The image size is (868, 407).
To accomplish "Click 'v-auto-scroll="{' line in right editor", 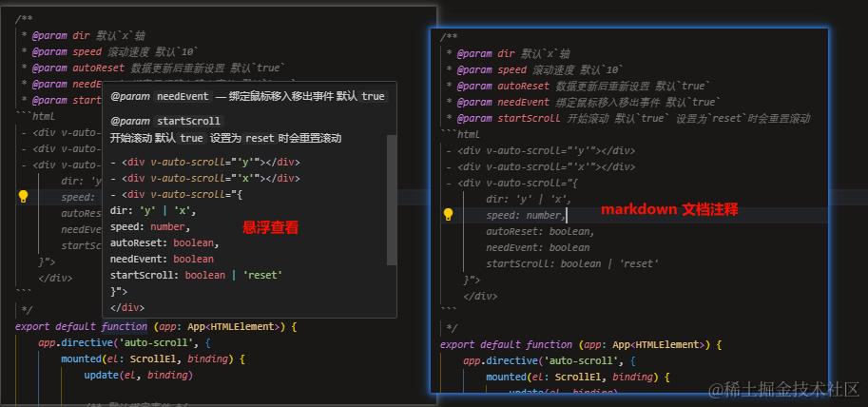I will point(512,183).
